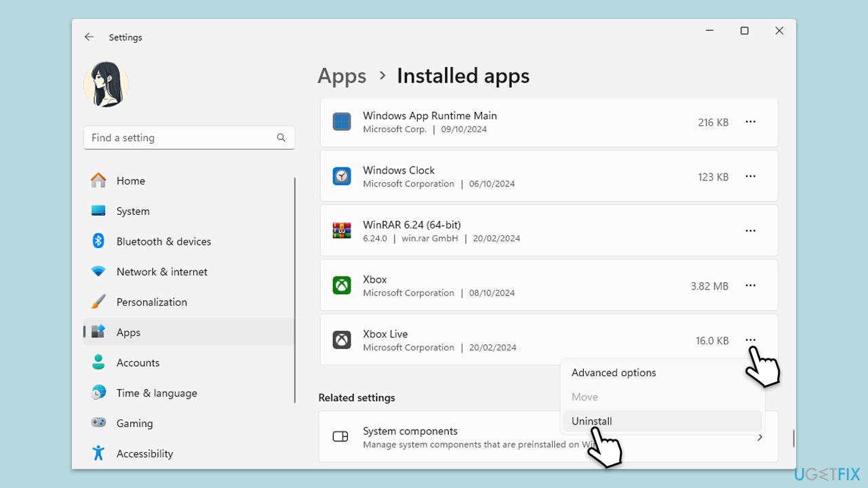Open more options for Windows Clock

click(751, 176)
